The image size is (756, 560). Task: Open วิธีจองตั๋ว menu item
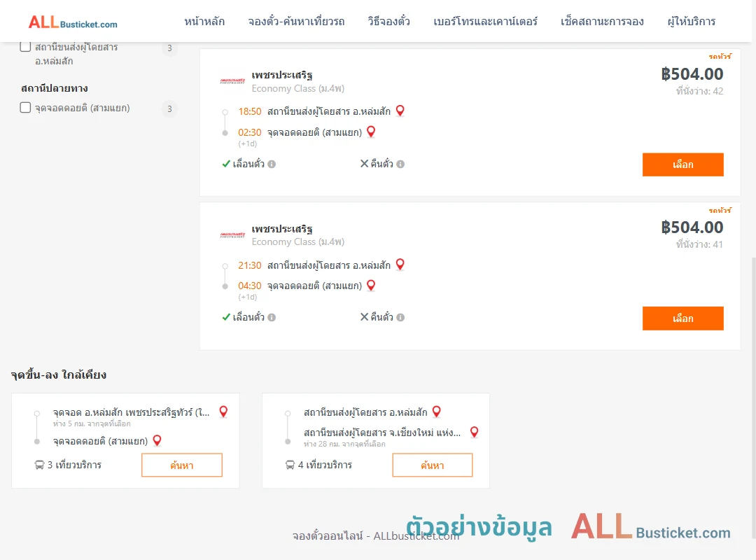tap(388, 21)
